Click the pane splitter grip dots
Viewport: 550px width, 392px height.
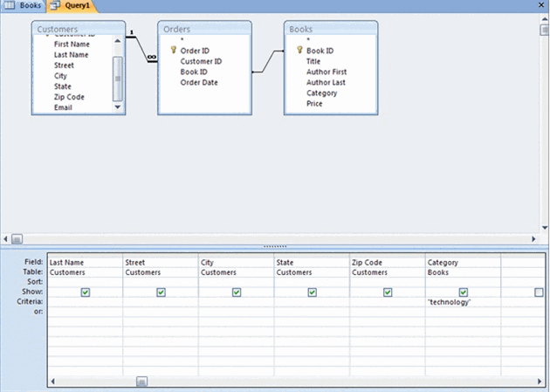click(x=275, y=246)
